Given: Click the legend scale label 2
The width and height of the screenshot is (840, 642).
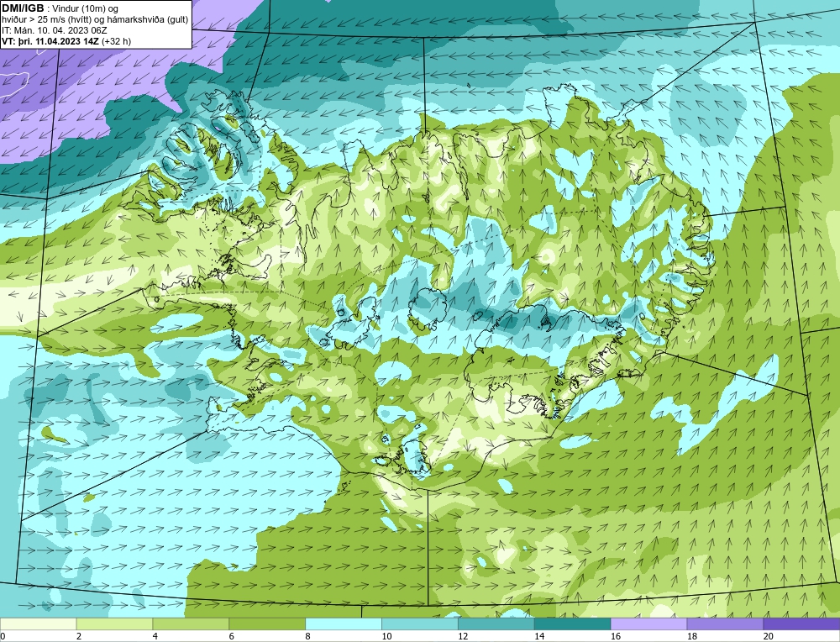Looking at the screenshot, I should click(x=79, y=636).
